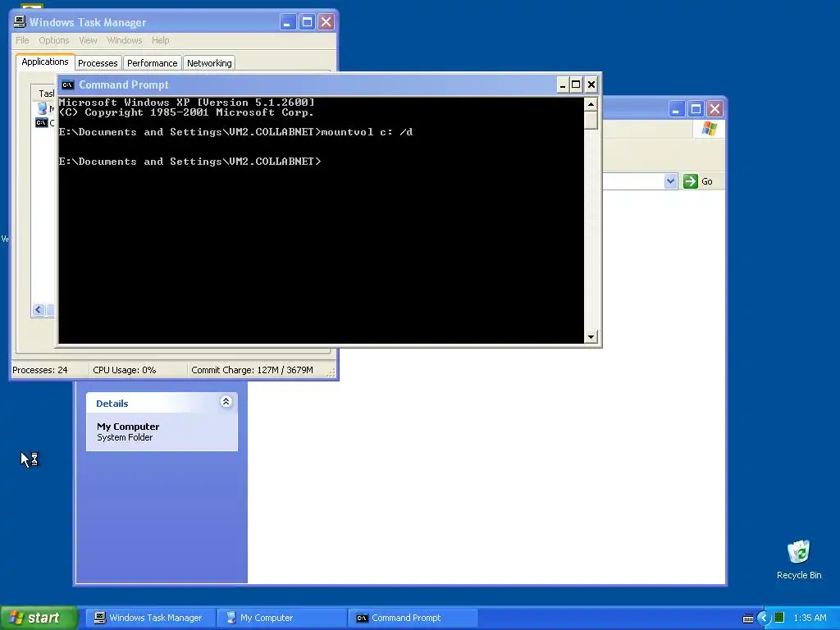Viewport: 840px width, 630px height.
Task: Click the Windows Task Manager title bar icon
Action: pyautogui.click(x=20, y=22)
